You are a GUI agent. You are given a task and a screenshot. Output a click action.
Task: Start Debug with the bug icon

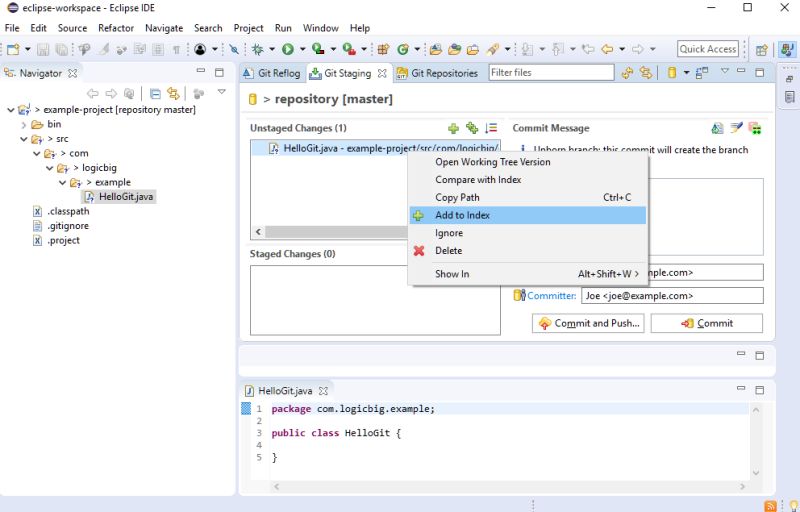pyautogui.click(x=257, y=49)
